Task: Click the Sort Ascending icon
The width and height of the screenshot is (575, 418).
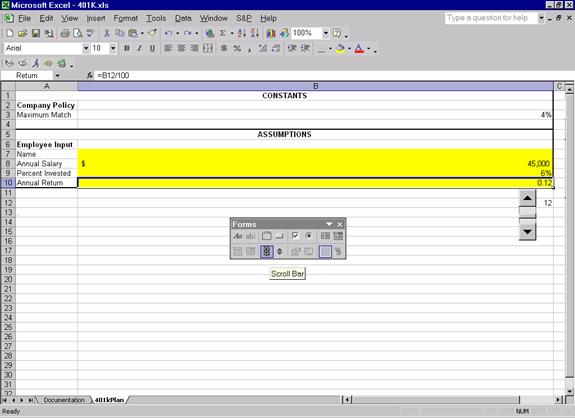Action: pyautogui.click(x=241, y=33)
